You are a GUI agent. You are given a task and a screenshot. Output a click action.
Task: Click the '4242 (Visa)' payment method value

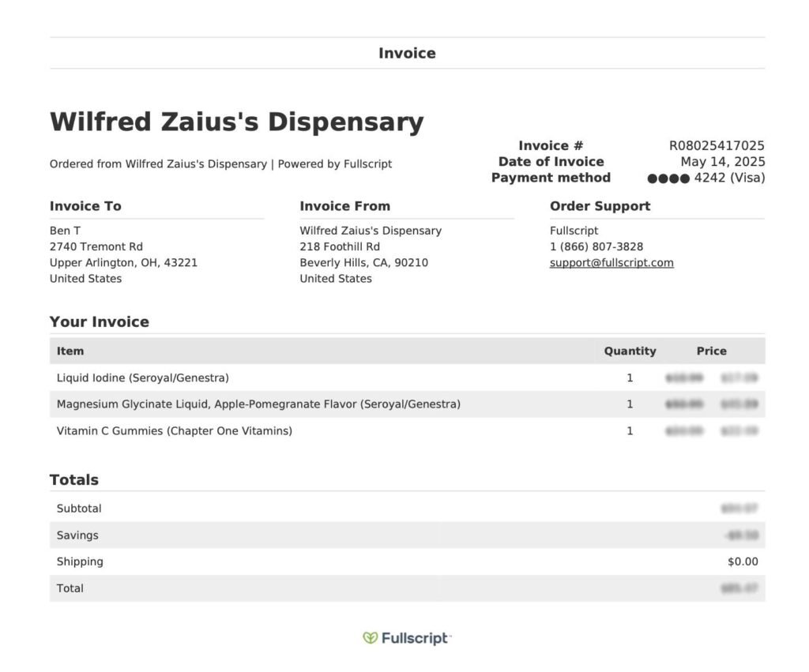[x=706, y=178]
